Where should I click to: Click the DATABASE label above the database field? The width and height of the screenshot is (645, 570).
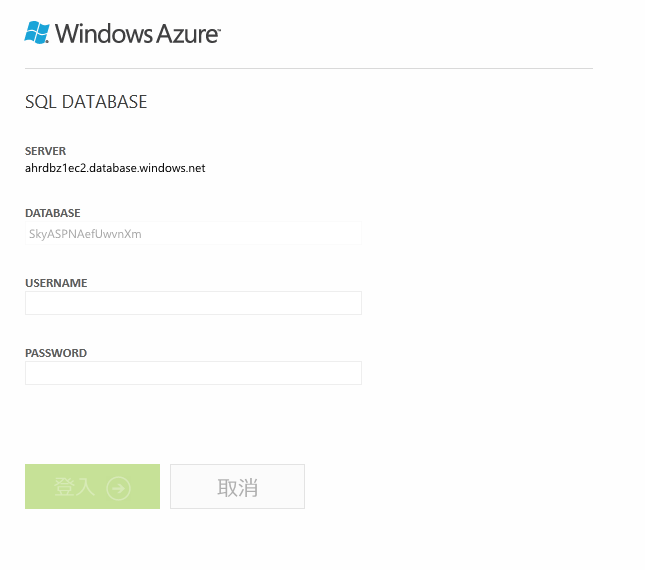53,213
